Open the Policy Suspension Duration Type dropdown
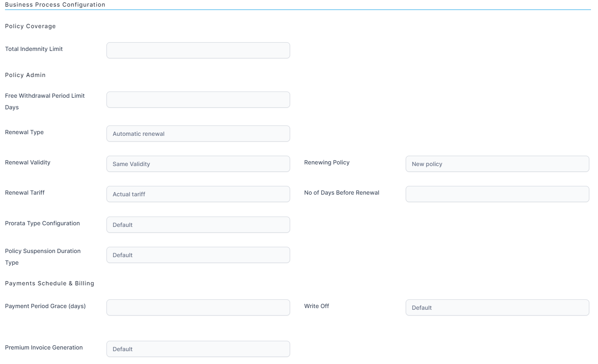The width and height of the screenshot is (598, 364). (198, 255)
